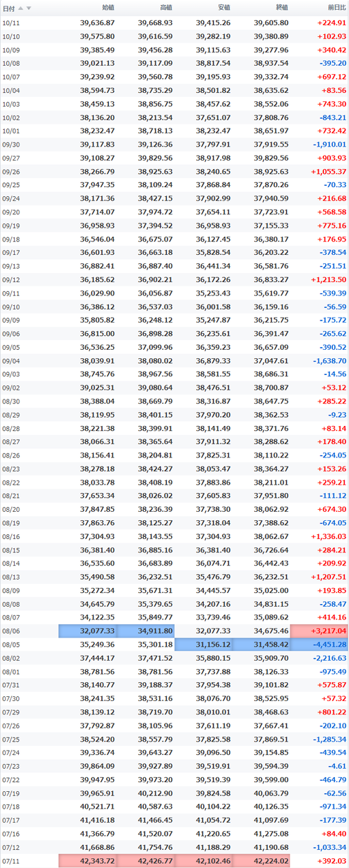Select closing value 38,288.62 on 08/27

[271, 441]
